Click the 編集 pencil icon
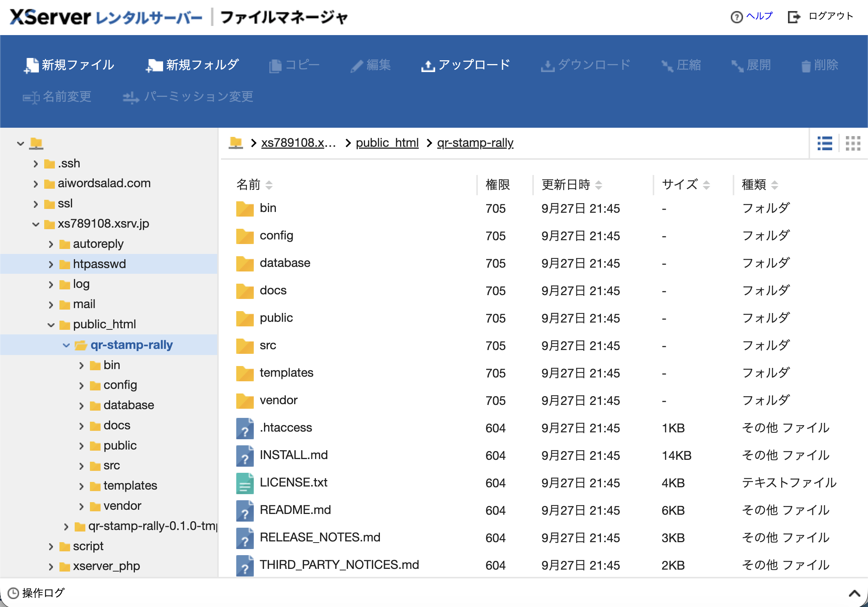 357,66
